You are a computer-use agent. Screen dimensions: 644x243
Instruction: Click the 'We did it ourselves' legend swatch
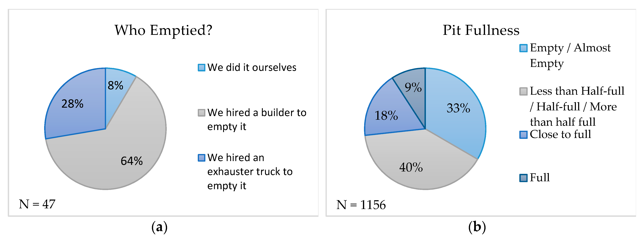[x=202, y=67]
